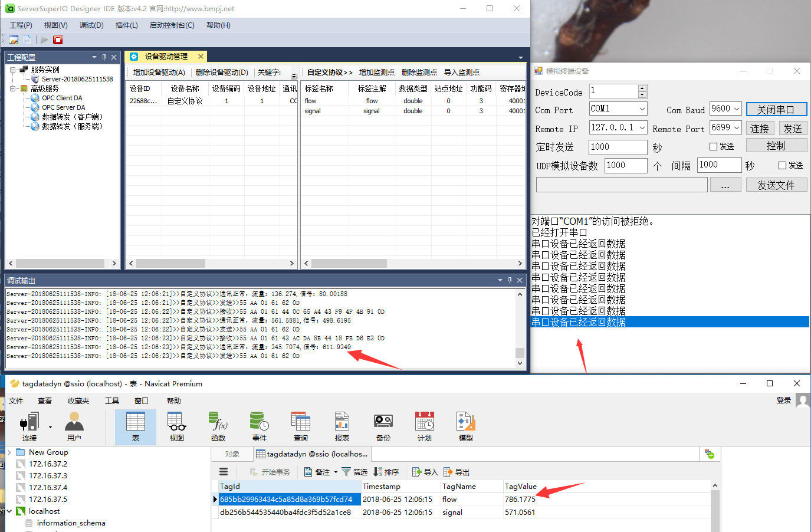
Task: Open the Com Port COM1 dropdown
Action: point(642,109)
